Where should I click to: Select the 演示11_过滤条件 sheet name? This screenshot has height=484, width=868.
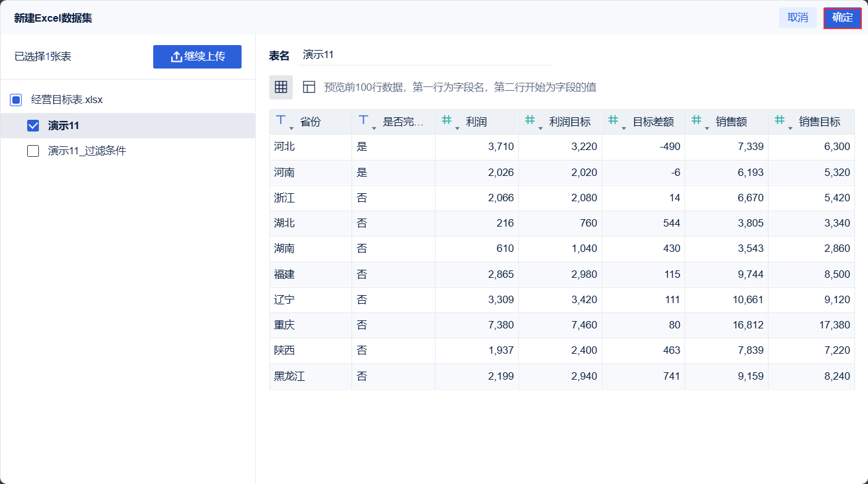pyautogui.click(x=87, y=151)
